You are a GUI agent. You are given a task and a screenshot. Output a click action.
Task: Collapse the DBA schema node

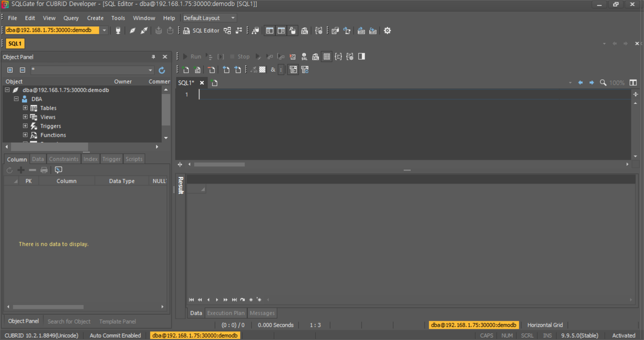pyautogui.click(x=16, y=99)
